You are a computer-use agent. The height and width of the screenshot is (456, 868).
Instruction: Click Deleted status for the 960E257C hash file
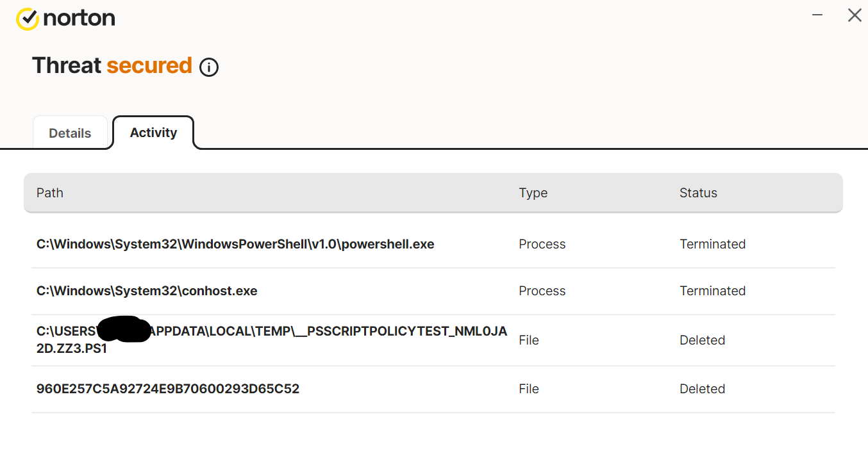click(x=702, y=389)
